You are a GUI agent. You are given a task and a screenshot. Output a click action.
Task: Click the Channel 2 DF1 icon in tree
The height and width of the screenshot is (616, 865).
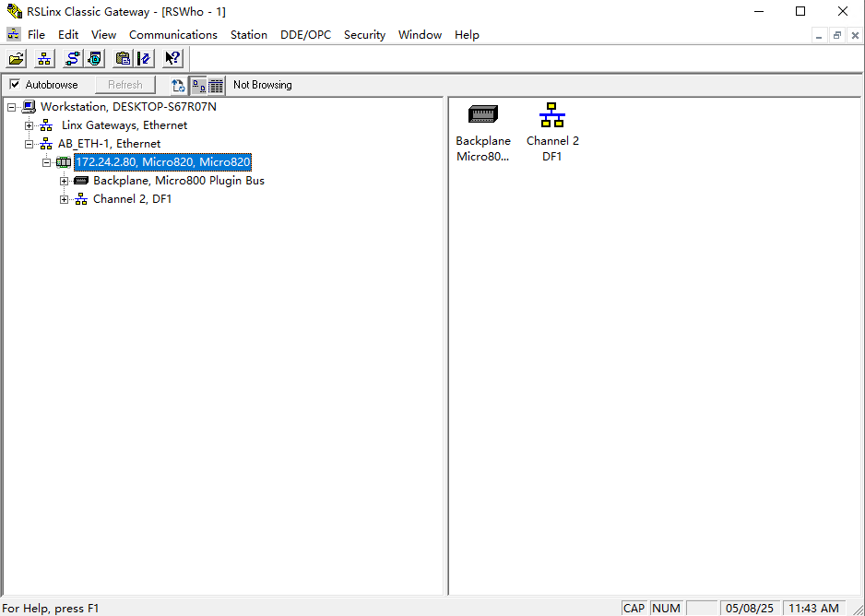point(81,199)
